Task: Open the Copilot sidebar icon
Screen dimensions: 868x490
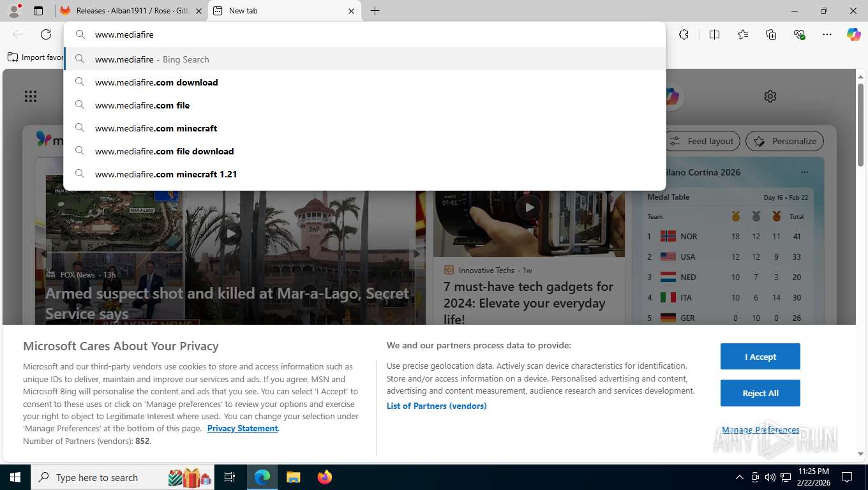Action: pyautogui.click(x=854, y=34)
